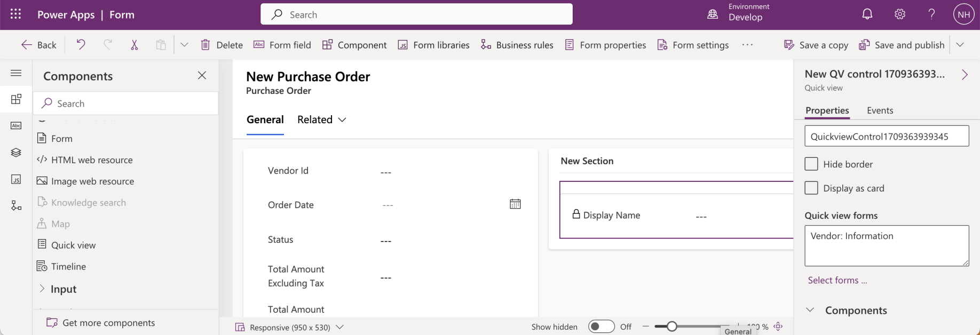The width and height of the screenshot is (980, 335).
Task: Close the Components pane
Action: pyautogui.click(x=202, y=75)
